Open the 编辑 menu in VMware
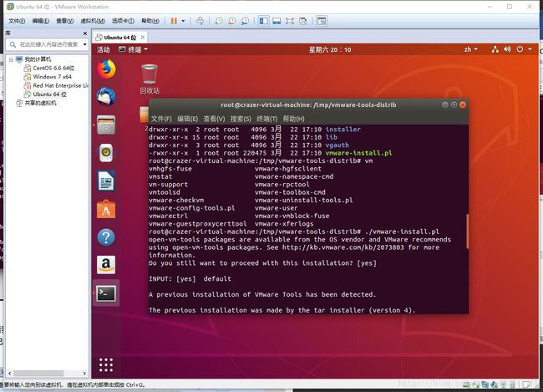The image size is (543, 392). pos(41,21)
